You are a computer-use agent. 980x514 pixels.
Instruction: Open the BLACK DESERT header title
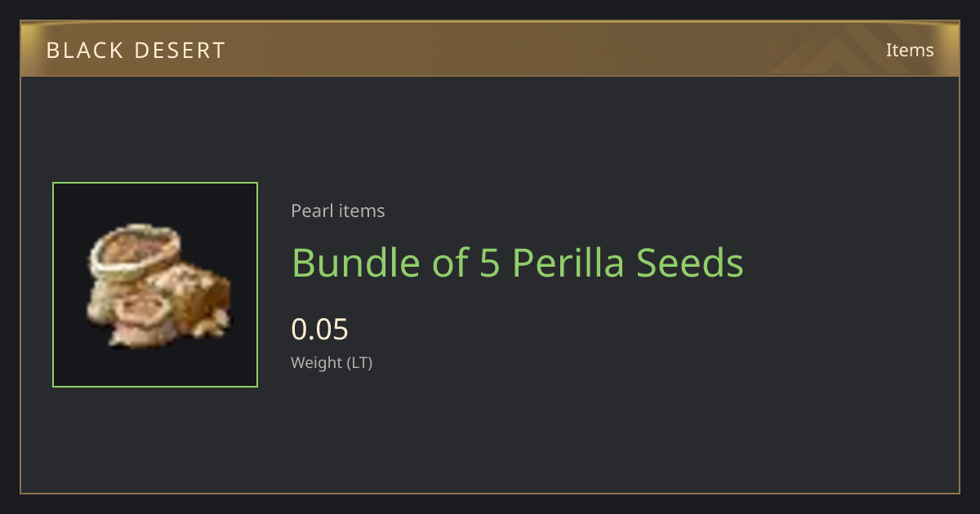point(136,51)
